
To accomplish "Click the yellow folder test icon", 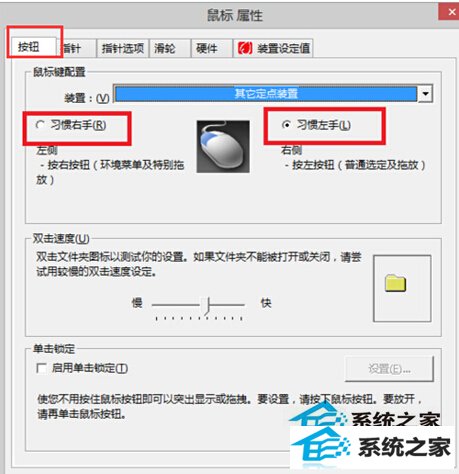I will coord(396,283).
